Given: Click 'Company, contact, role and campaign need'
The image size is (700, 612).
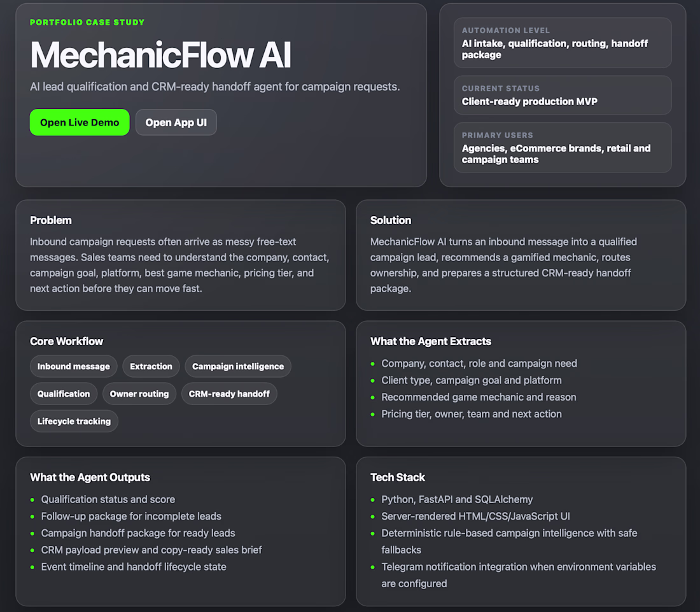Looking at the screenshot, I should (479, 363).
